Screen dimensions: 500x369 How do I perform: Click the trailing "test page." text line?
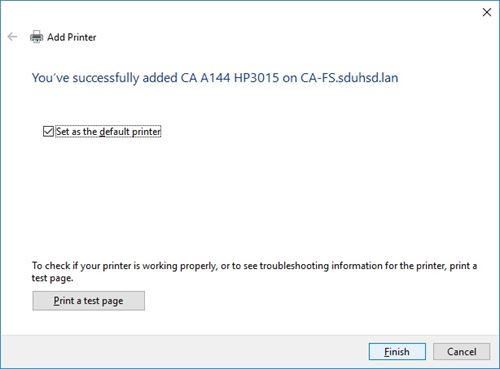(52, 278)
